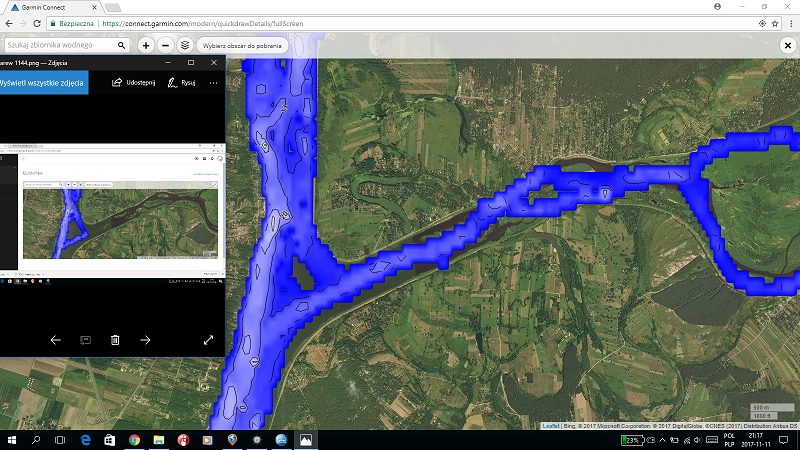The width and height of the screenshot is (800, 450).
Task: Click 'Wybierz obszar do pobrania' button
Action: (x=242, y=45)
